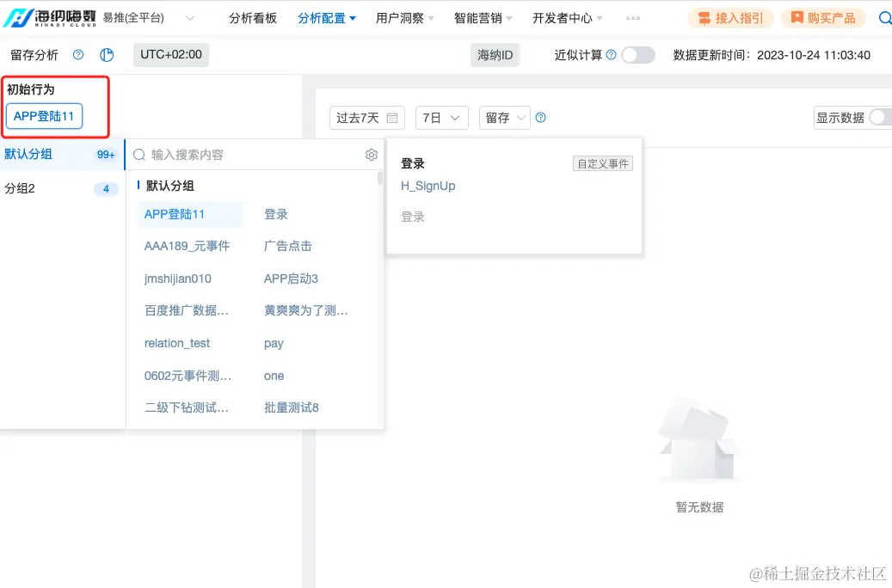Click the search magnifier icon in top bar
The height and width of the screenshot is (588, 892).
coord(884,18)
